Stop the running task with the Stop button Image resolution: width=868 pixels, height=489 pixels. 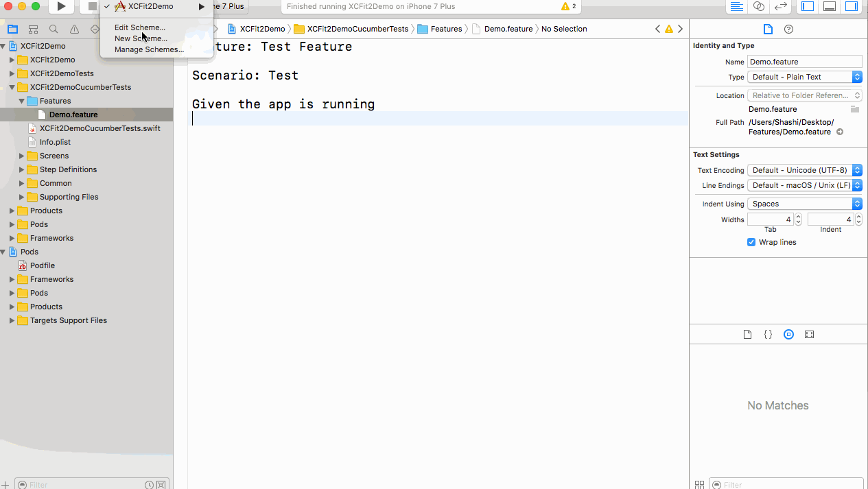pos(92,7)
